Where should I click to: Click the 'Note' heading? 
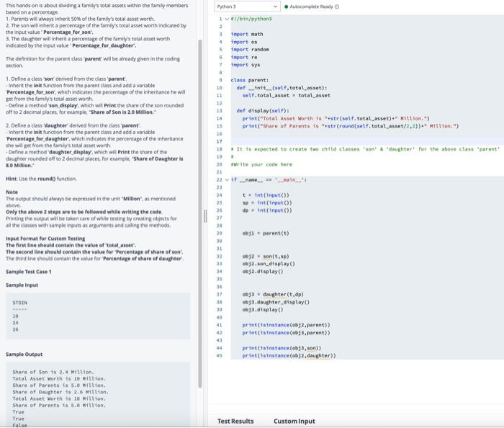[x=12, y=192]
